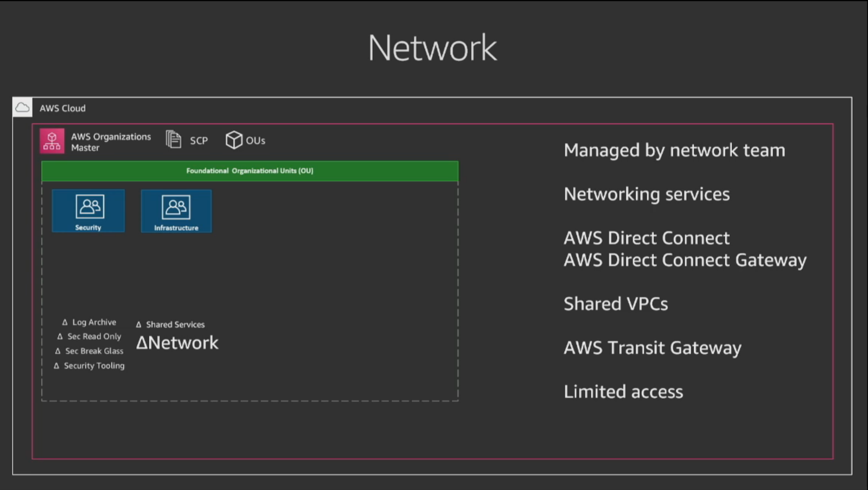Click the large Network account label
The width and height of the screenshot is (868, 490).
point(177,343)
